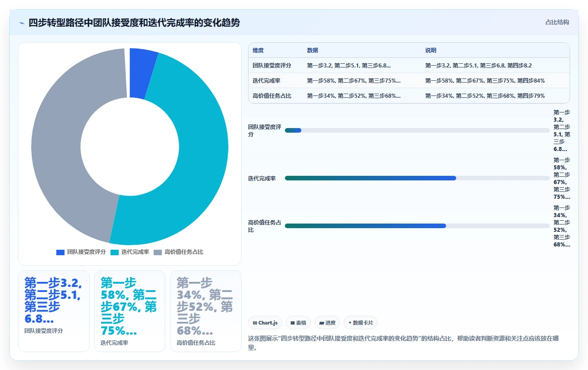Screen dimensions: 588x370
Task: Open the blue 团队接受度评分 data card
Action: coord(54,311)
